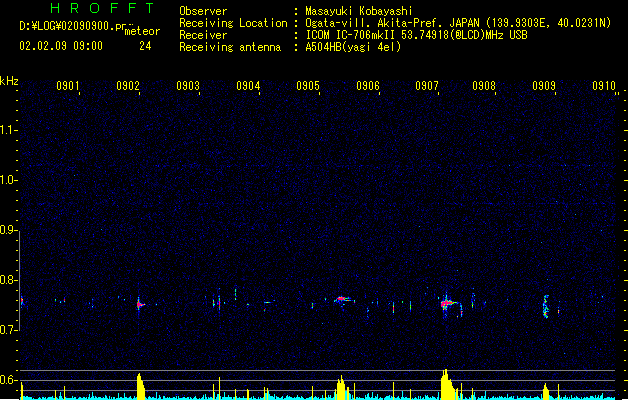Click the 0906 time marker
Viewport: 629px width, 400px height.
tap(368, 85)
